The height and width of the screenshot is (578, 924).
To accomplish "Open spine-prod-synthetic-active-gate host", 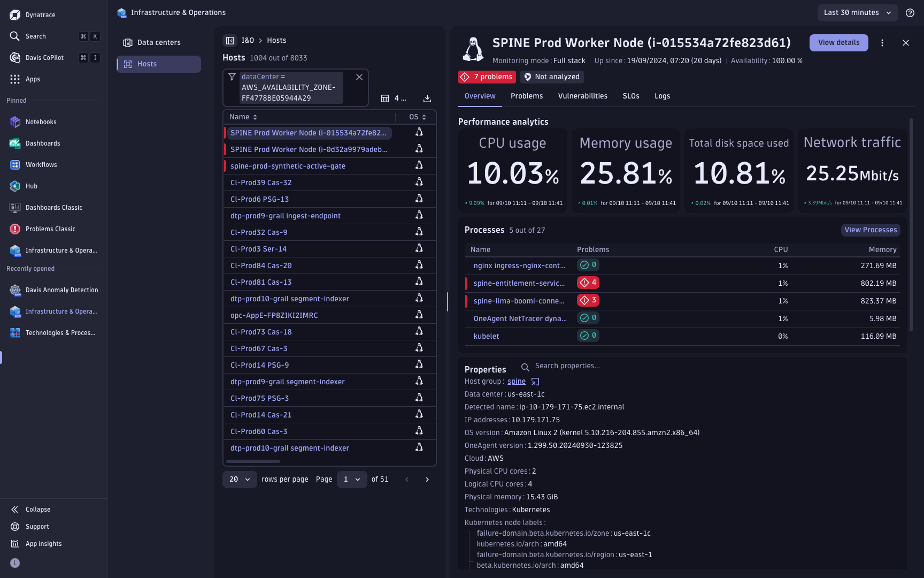I will tap(288, 166).
